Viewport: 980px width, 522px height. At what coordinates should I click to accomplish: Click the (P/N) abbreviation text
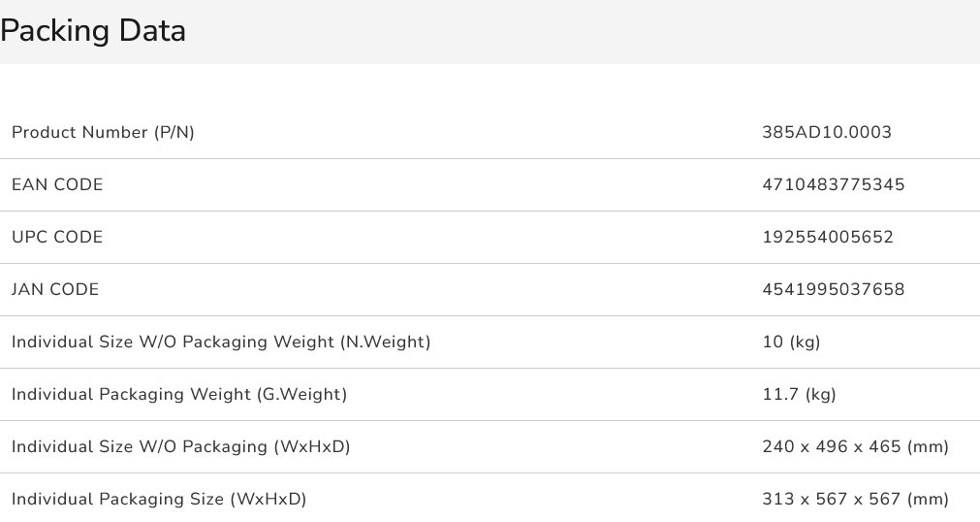174,132
